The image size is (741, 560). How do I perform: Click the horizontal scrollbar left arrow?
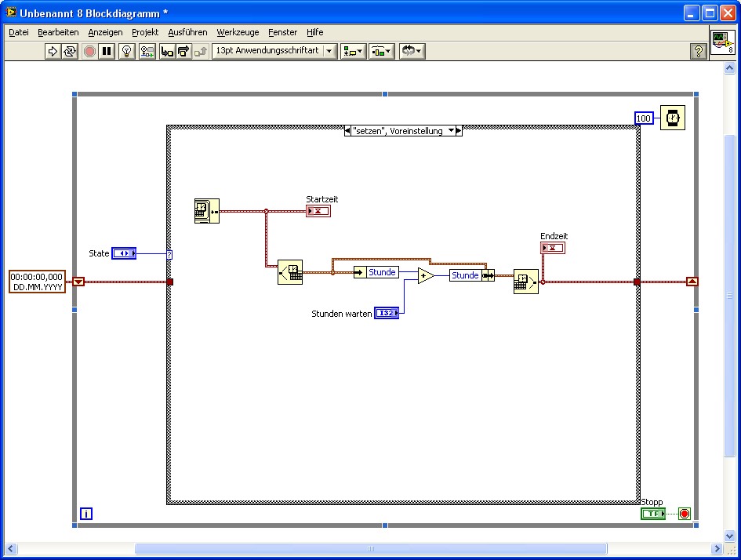tap(11, 549)
